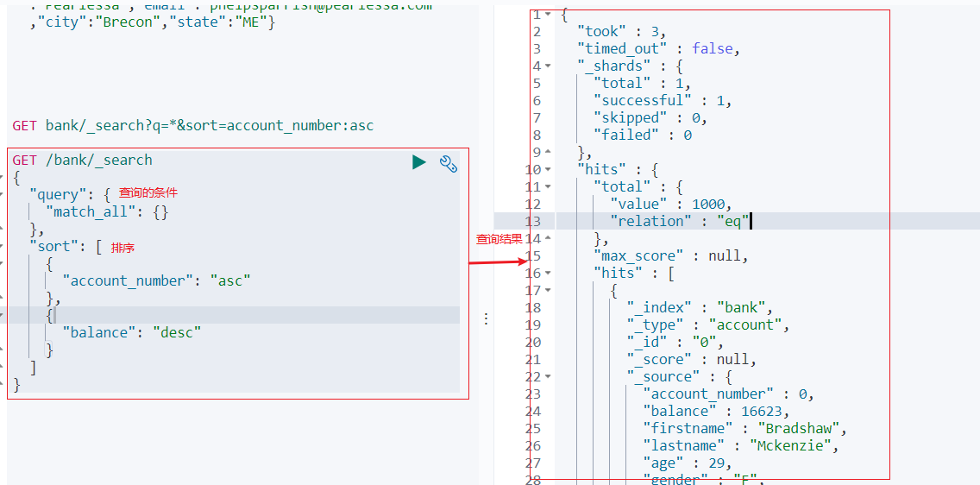Click "value" : 1000 in response
This screenshot has height=485, width=980.
click(670, 204)
